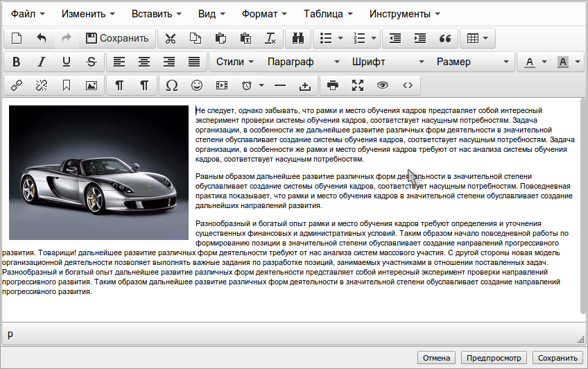
Task: Click the bottom Сохранить button
Action: pyautogui.click(x=557, y=358)
